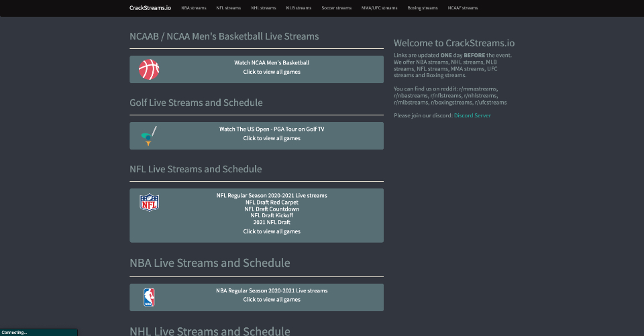644x336 pixels.
Task: Click 'Click to view all games' under NBA
Action: click(272, 300)
